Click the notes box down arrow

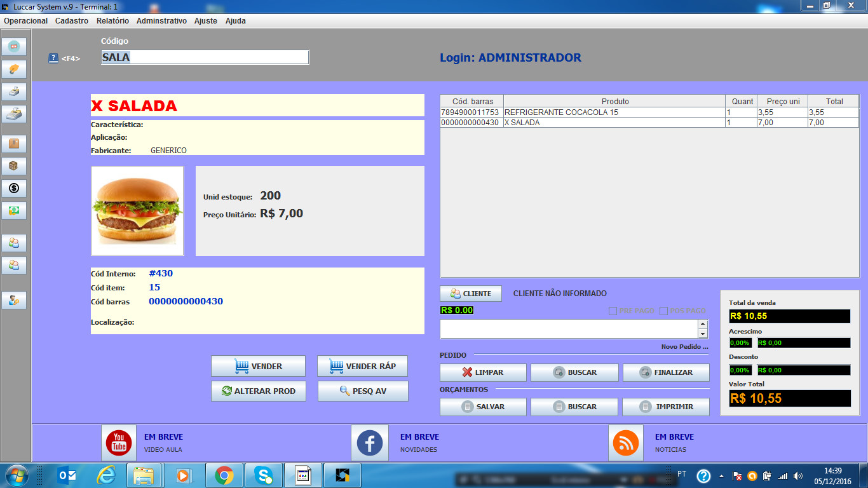(x=703, y=334)
